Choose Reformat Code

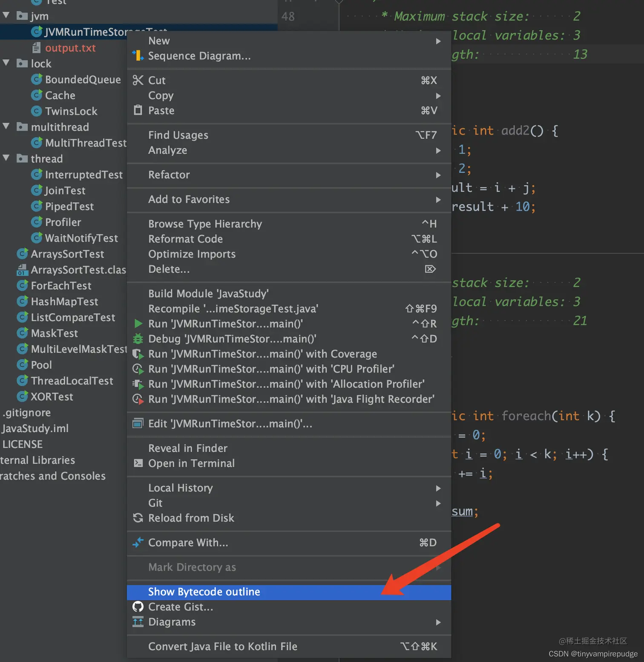click(x=289, y=239)
